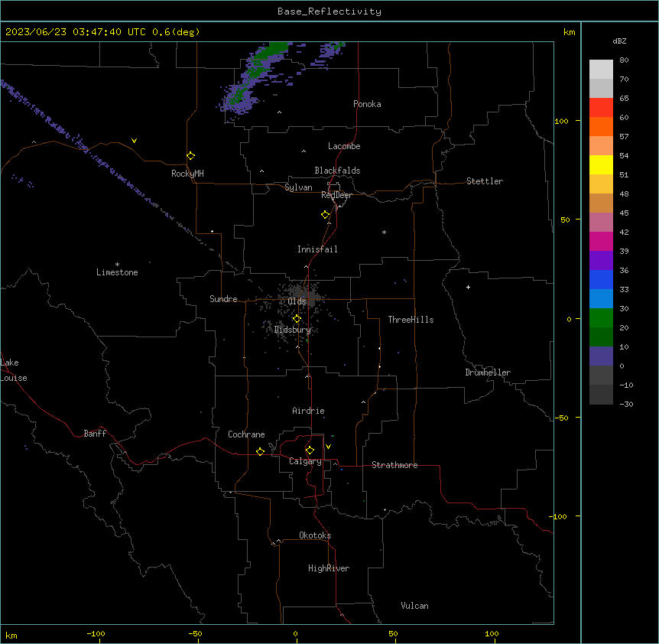Viewport: 659px width, 644px height.
Task: Click the Limestone label
Action: [x=117, y=272]
